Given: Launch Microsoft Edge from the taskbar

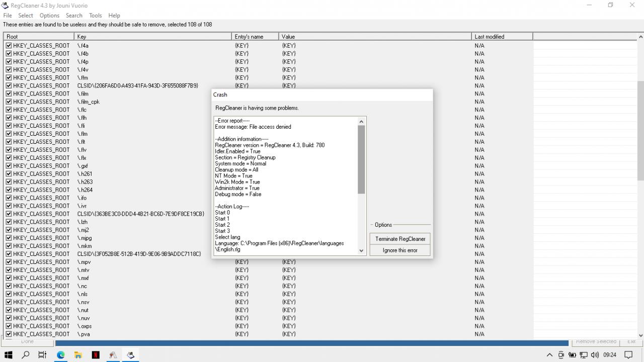Looking at the screenshot, I should tap(60, 354).
